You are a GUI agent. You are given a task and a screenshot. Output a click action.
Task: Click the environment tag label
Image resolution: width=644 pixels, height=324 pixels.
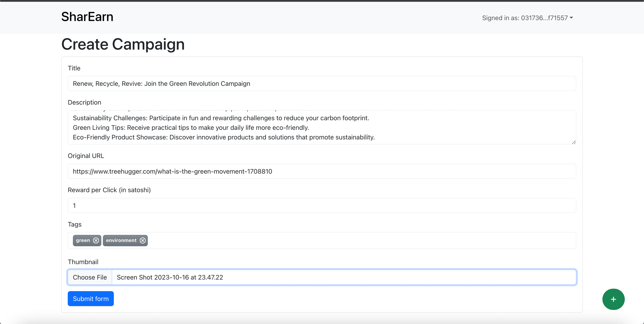pyautogui.click(x=121, y=240)
